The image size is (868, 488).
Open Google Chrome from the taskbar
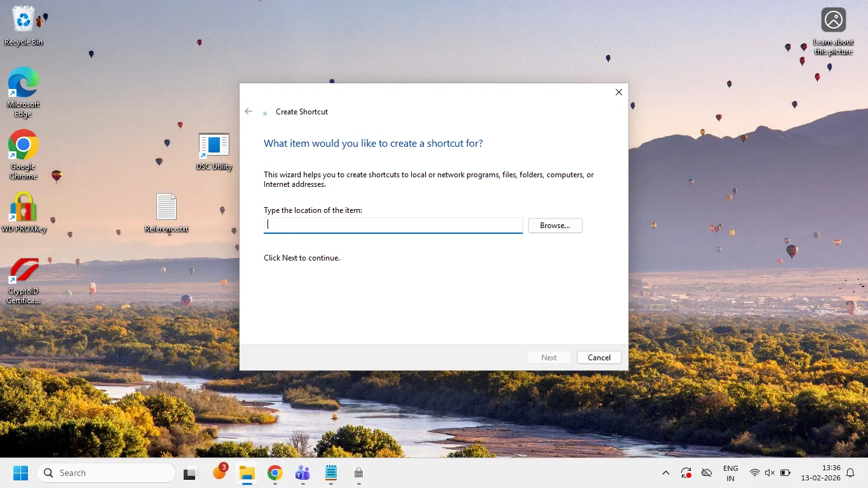[x=275, y=473]
